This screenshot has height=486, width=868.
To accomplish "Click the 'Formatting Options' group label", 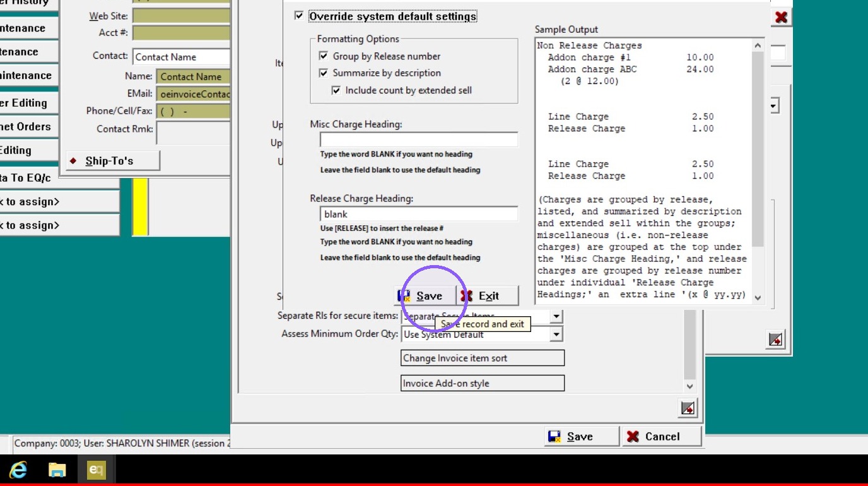I will [358, 39].
